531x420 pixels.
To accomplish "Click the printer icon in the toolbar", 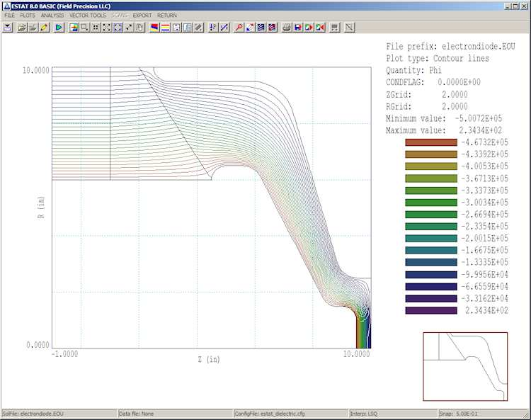I will [x=287, y=28].
